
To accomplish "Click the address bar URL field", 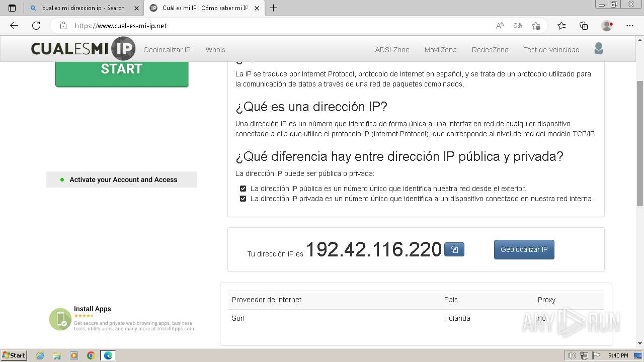I will pos(282,26).
